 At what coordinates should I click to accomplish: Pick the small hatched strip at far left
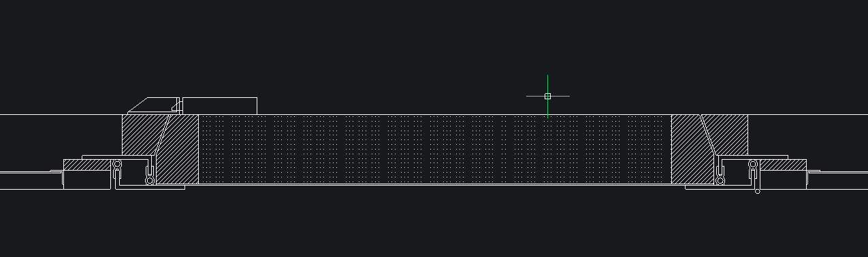87,165
